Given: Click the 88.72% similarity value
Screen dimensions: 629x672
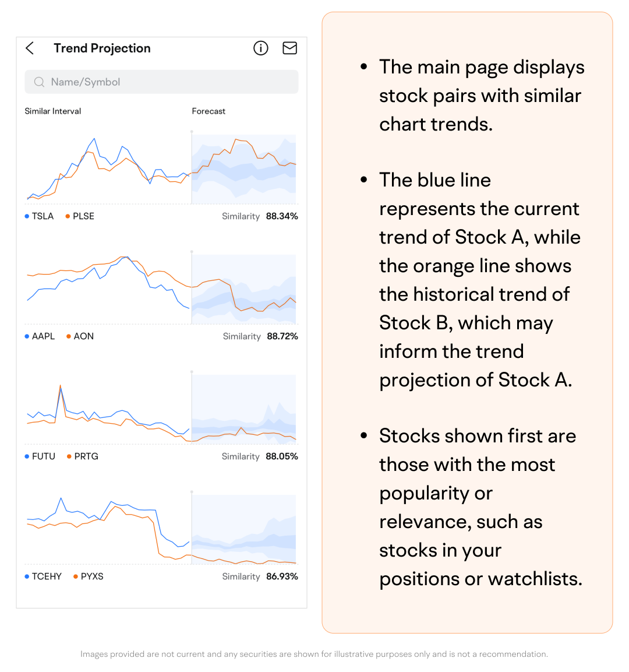Looking at the screenshot, I should 282,336.
